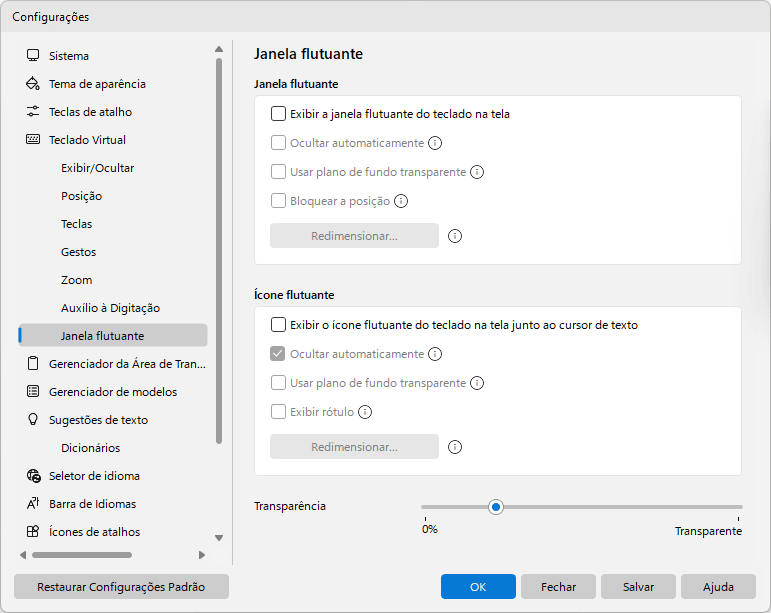Click the Teclas de atalho sliders icon

33,112
